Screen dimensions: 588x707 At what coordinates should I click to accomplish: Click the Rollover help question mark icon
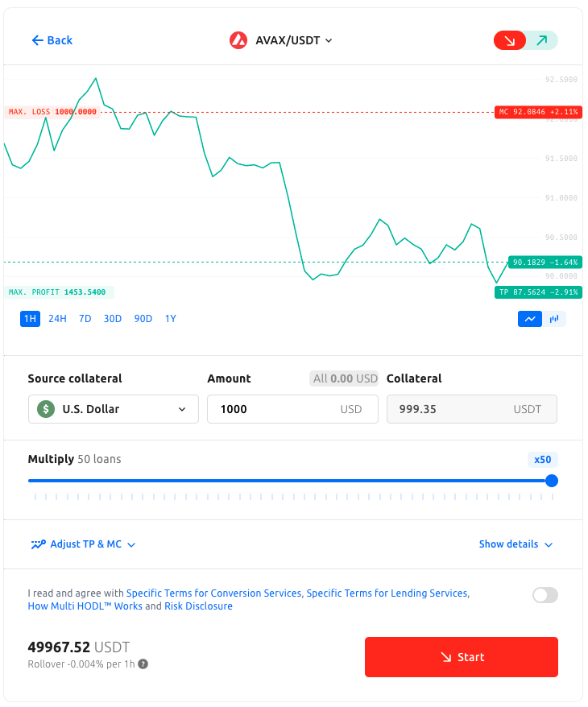tap(143, 664)
